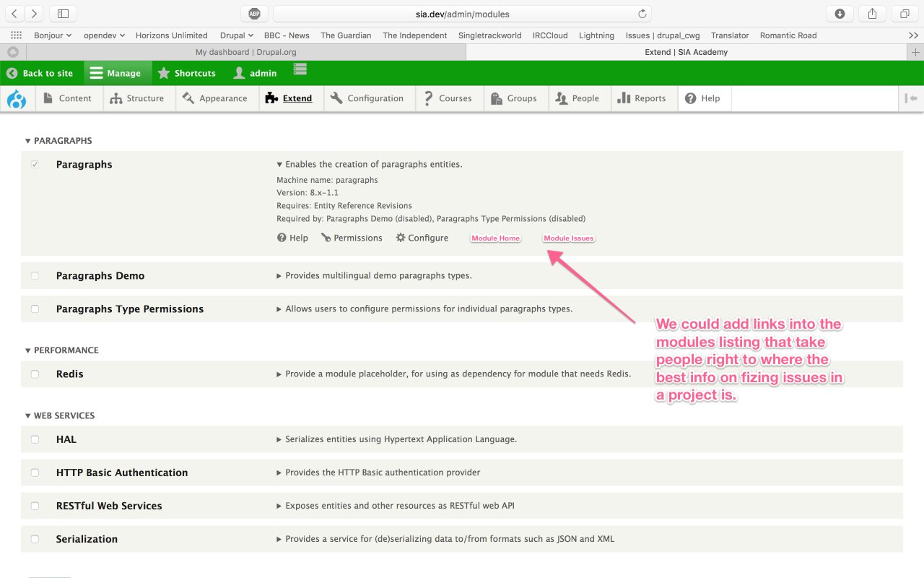924x578 pixels.
Task: Open the IRCCloud bookmark
Action: [x=550, y=35]
